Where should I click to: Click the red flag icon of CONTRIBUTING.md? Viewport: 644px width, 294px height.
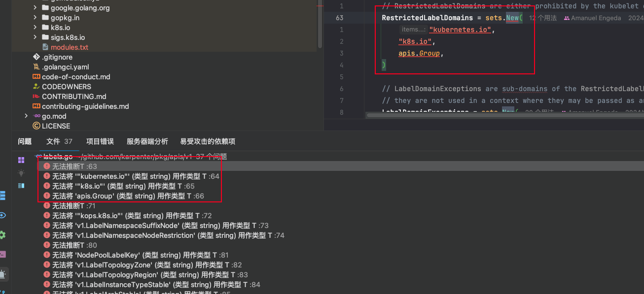tap(36, 97)
